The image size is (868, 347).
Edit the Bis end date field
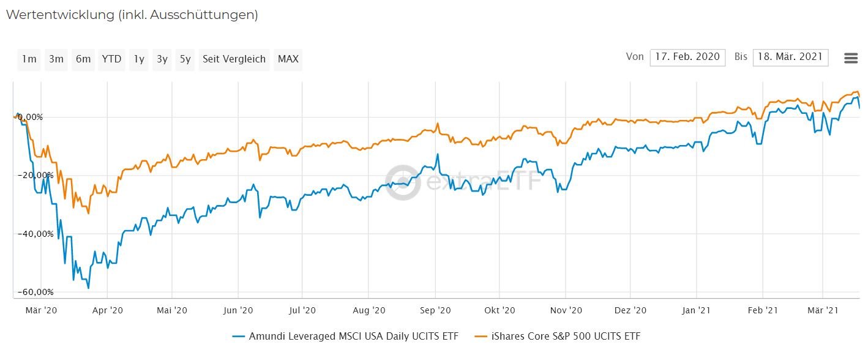point(790,57)
